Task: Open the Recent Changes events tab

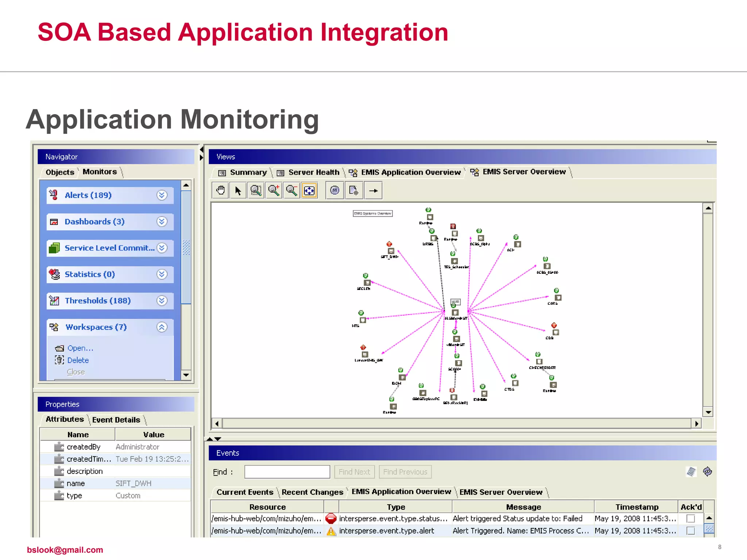Action: click(312, 492)
